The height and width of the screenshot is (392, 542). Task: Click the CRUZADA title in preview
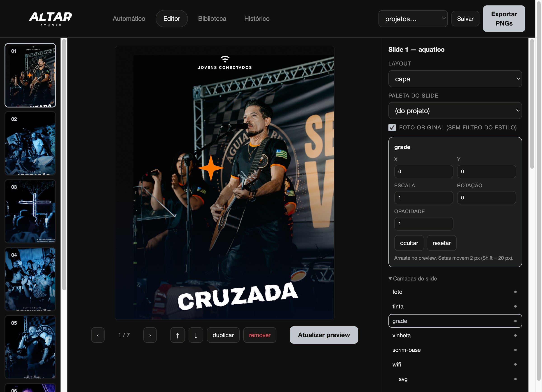point(238,296)
